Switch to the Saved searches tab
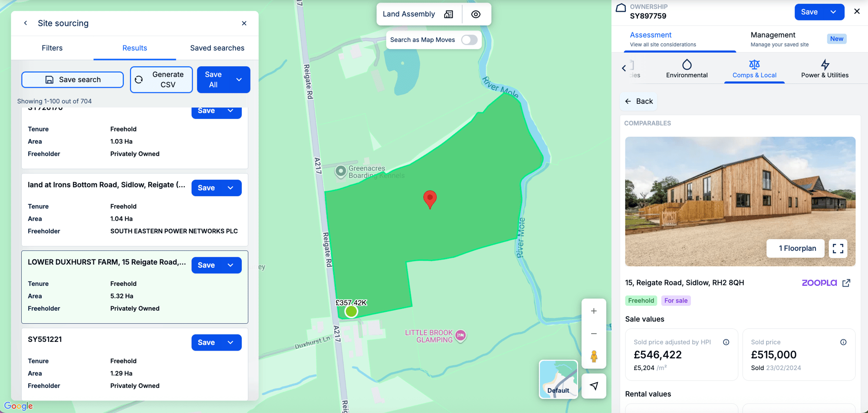Viewport: 868px width, 413px height. coord(217,48)
